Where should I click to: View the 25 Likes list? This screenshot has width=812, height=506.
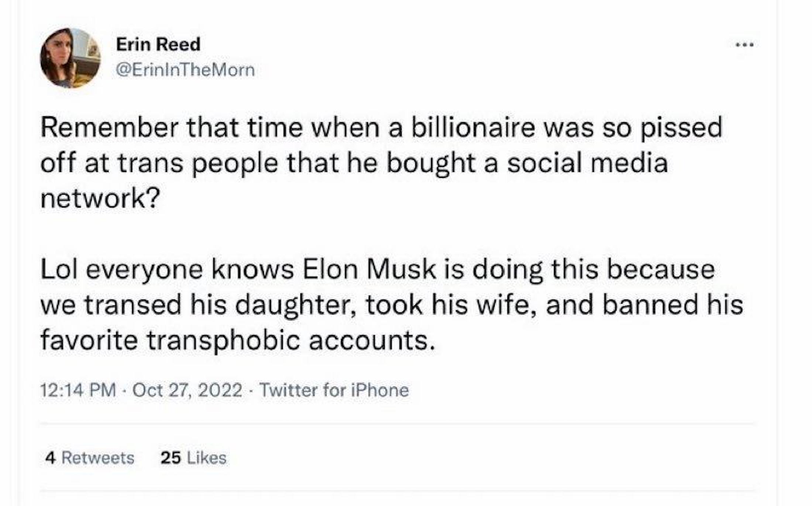coord(193,458)
